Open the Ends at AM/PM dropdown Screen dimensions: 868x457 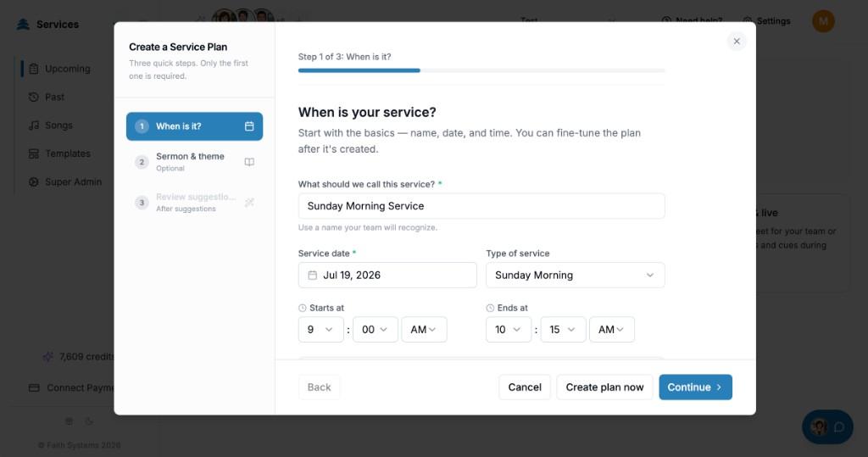tap(611, 330)
